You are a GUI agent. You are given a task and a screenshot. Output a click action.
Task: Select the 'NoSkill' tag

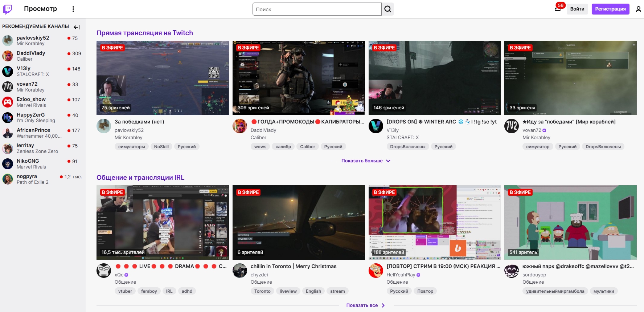pyautogui.click(x=161, y=147)
